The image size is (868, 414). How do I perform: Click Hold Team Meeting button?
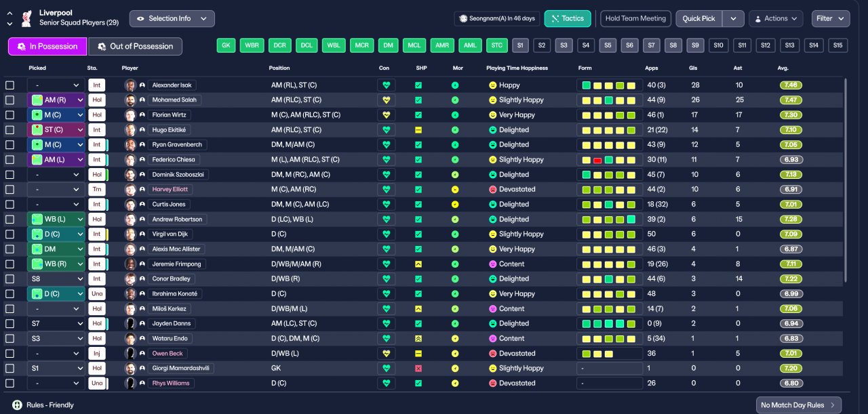coord(635,19)
